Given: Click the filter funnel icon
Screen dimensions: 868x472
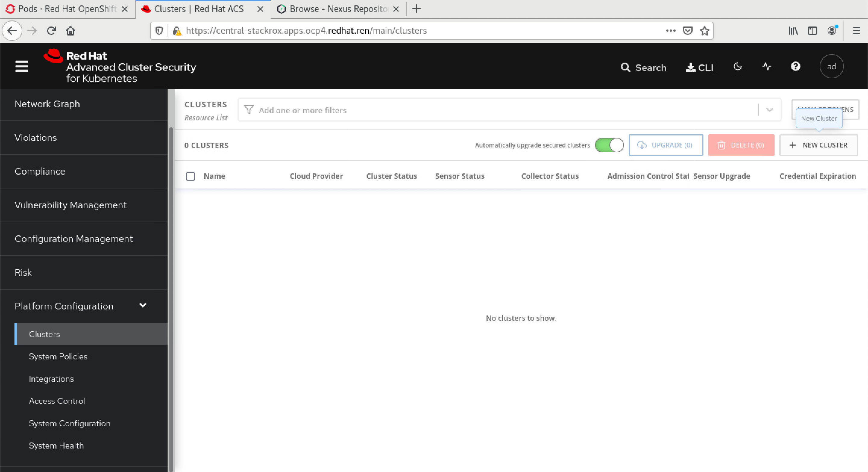Looking at the screenshot, I should click(249, 110).
